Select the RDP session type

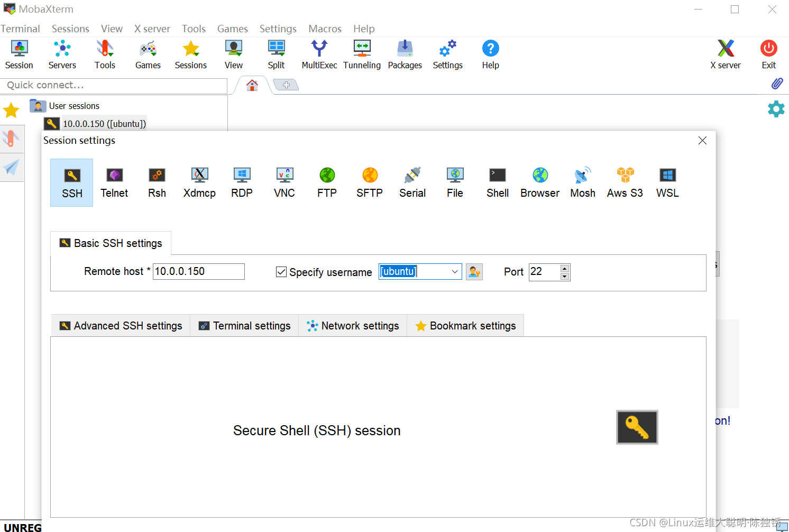(x=242, y=182)
